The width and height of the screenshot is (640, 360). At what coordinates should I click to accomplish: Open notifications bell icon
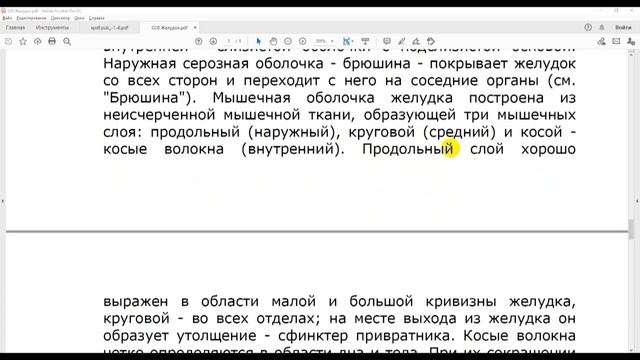click(x=602, y=27)
